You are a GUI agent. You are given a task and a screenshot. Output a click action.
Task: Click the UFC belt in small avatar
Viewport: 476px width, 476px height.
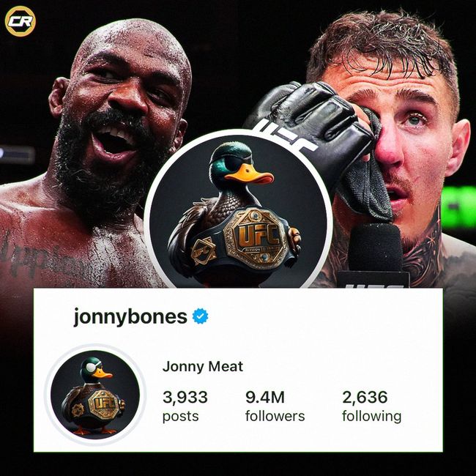(103, 404)
